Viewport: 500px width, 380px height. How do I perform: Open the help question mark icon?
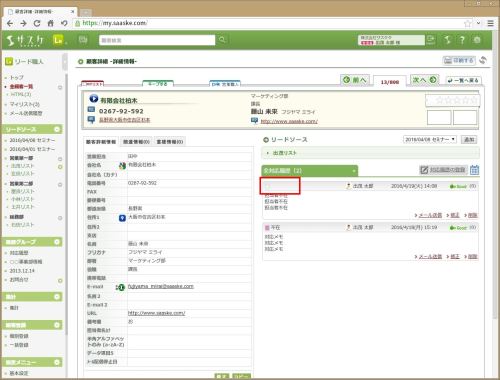[x=462, y=40]
